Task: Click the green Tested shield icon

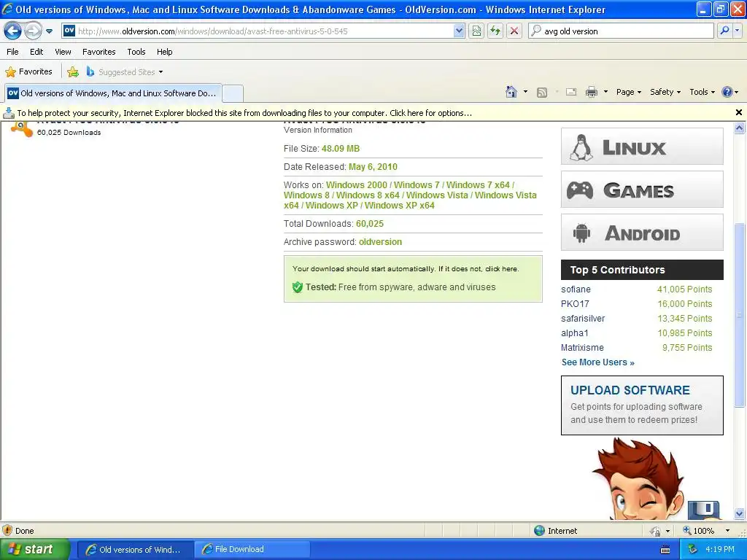Action: click(298, 287)
